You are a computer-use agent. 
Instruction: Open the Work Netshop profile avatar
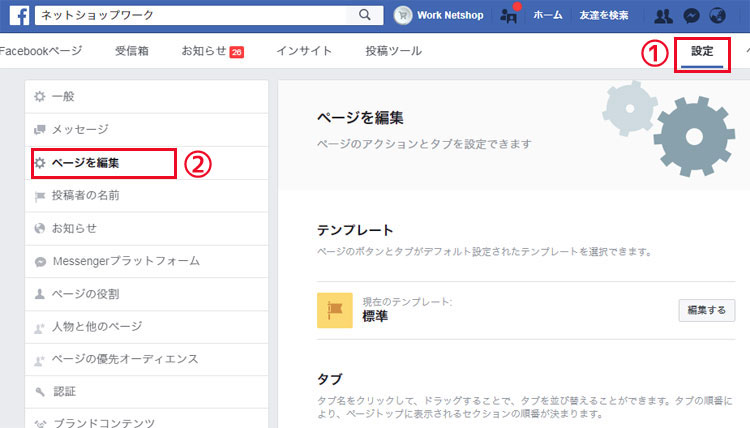(403, 15)
